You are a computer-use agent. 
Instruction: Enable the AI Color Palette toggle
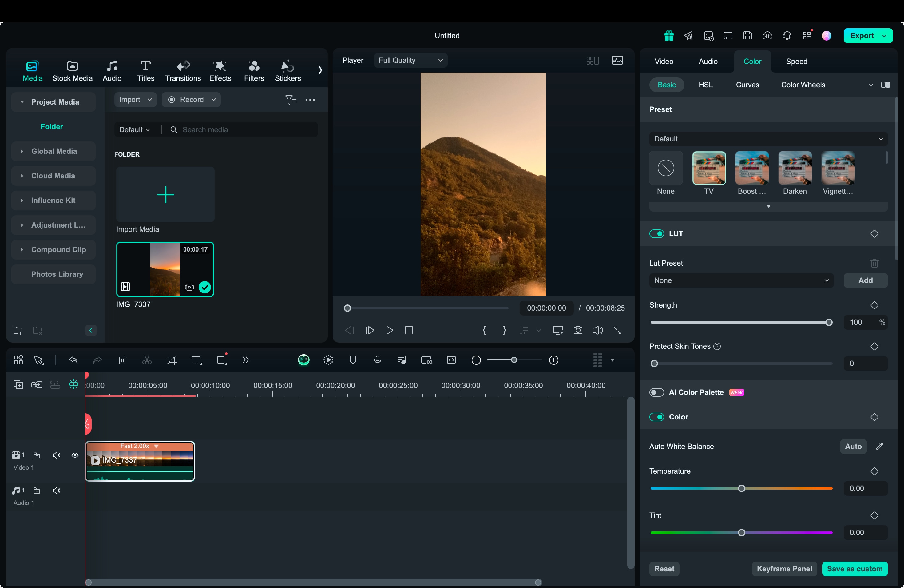click(656, 392)
